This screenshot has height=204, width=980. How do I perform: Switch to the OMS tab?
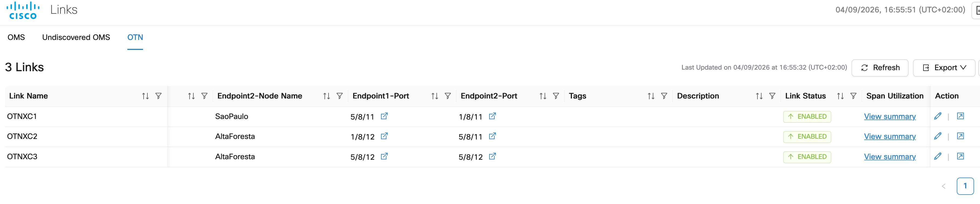point(16,37)
